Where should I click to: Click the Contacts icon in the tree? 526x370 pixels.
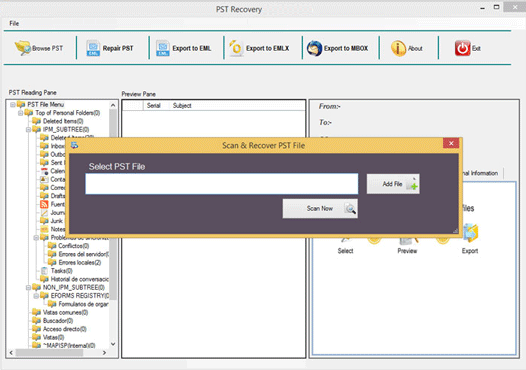click(44, 179)
